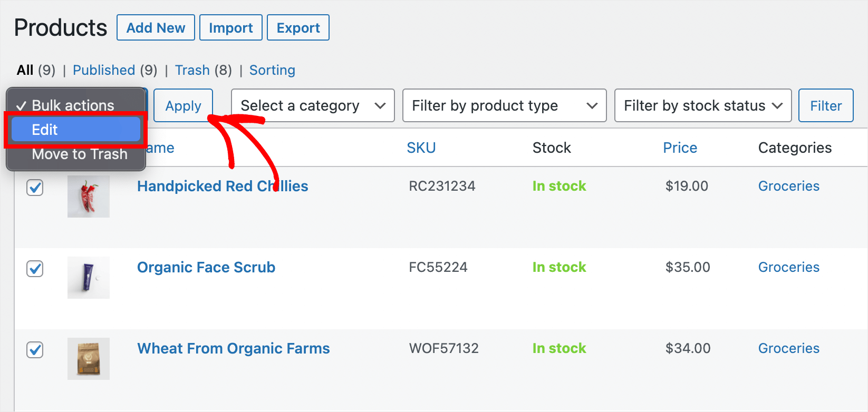This screenshot has height=412, width=868.
Task: Uncheck the Wheat From Organic Farms checkbox
Action: [35, 350]
